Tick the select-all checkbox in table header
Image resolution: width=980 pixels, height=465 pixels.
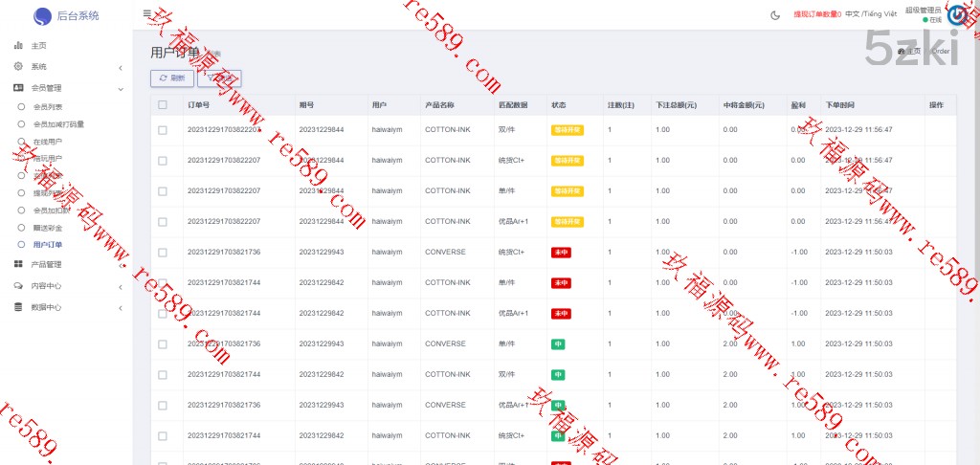point(163,105)
